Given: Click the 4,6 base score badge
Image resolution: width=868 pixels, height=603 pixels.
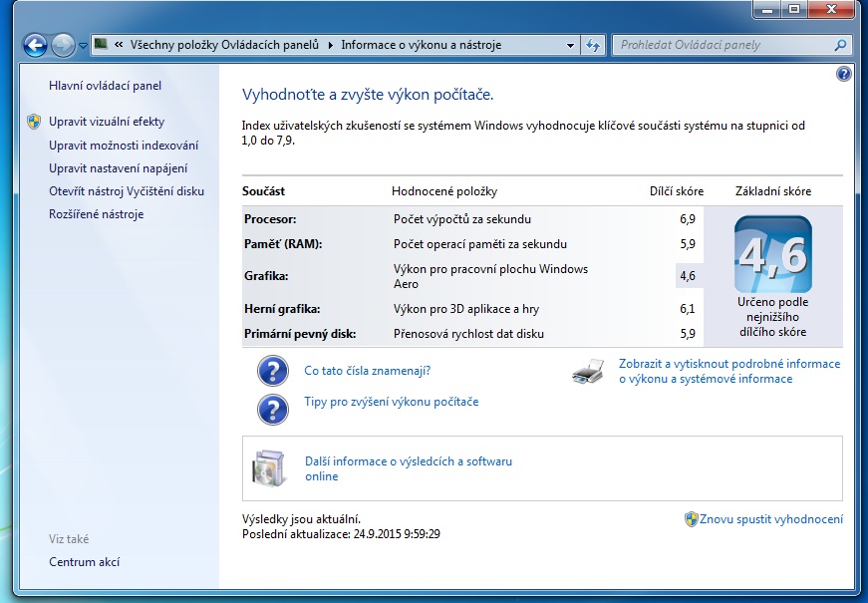Looking at the screenshot, I should point(772,254).
